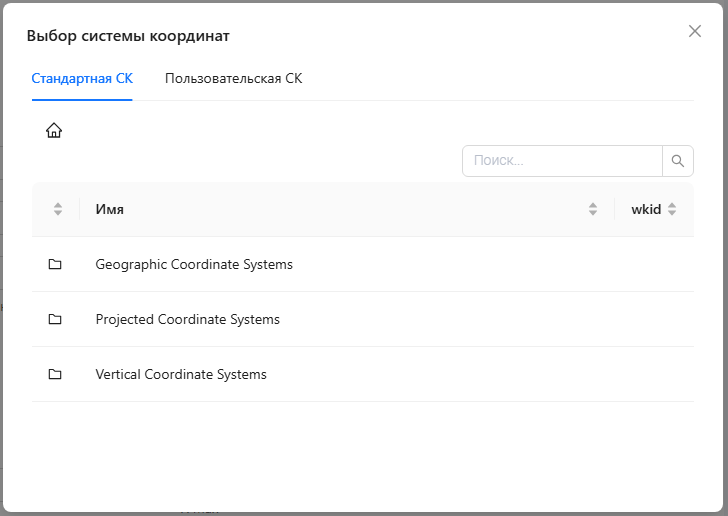Click descending caret next to wkid header
The width and height of the screenshot is (728, 516).
tap(672, 213)
